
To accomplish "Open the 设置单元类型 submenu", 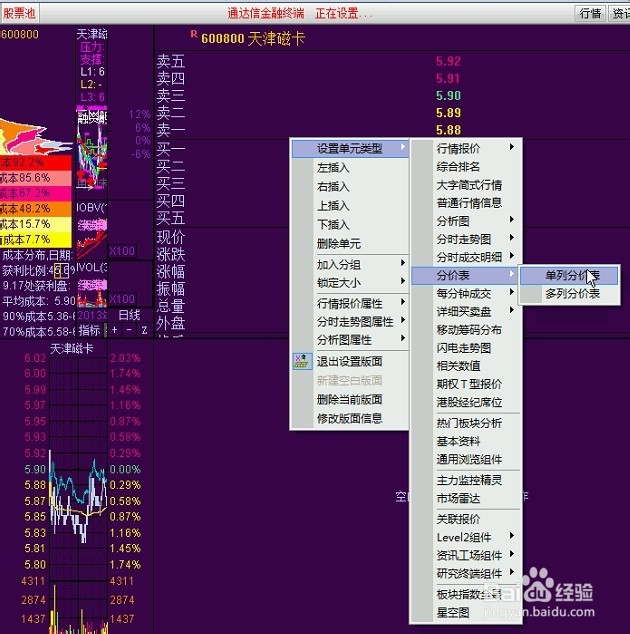I will pyautogui.click(x=350, y=148).
